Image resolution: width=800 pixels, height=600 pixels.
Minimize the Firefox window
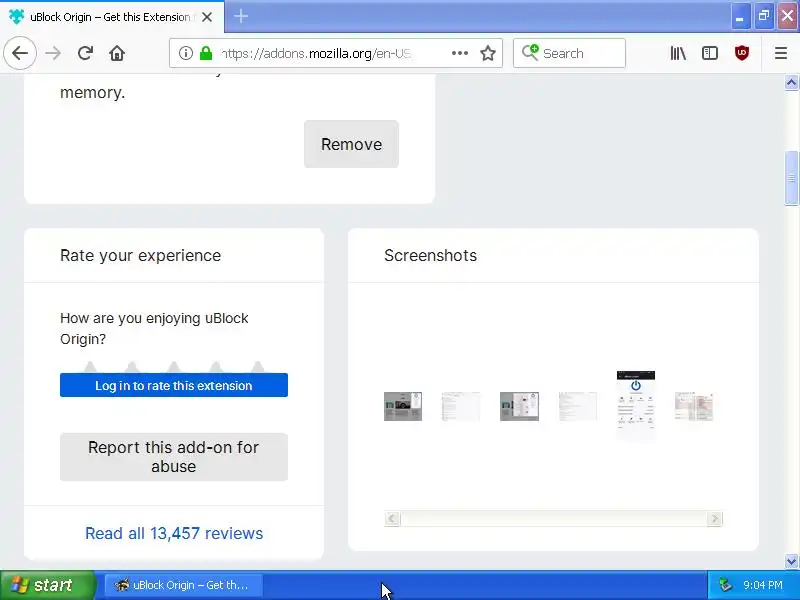pyautogui.click(x=739, y=17)
